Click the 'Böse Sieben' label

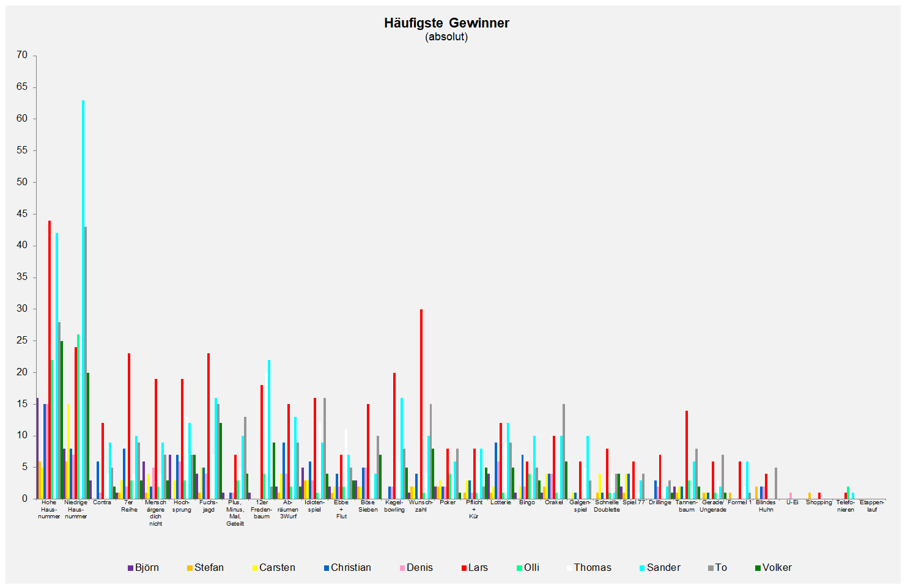pos(368,506)
